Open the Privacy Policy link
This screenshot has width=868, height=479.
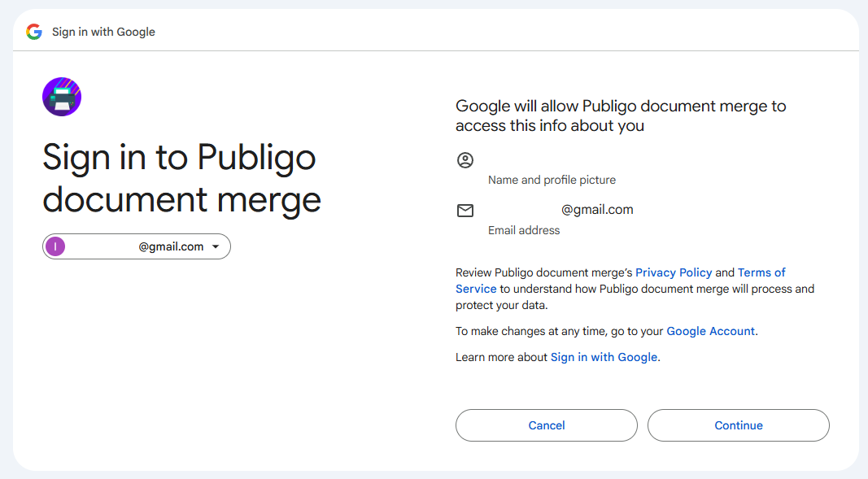click(674, 272)
